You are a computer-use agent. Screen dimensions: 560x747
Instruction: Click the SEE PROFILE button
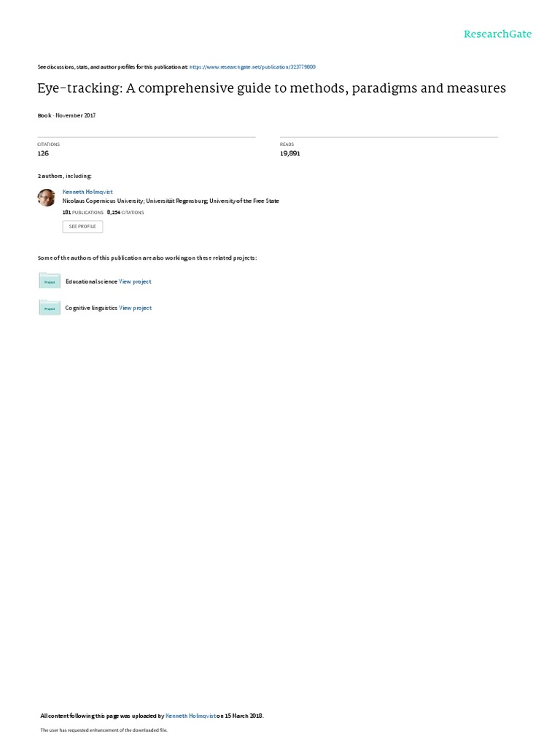click(82, 226)
